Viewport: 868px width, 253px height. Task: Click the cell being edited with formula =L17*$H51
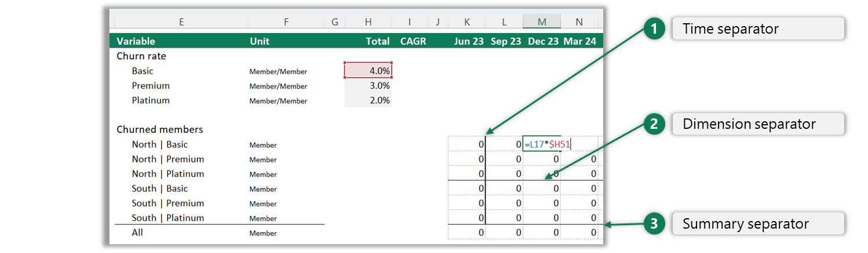[x=542, y=144]
